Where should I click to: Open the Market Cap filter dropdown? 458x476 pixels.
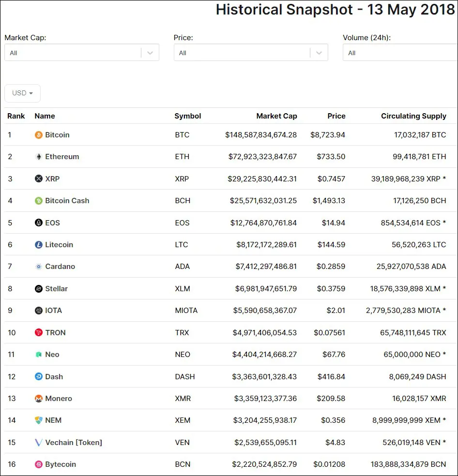coord(82,53)
